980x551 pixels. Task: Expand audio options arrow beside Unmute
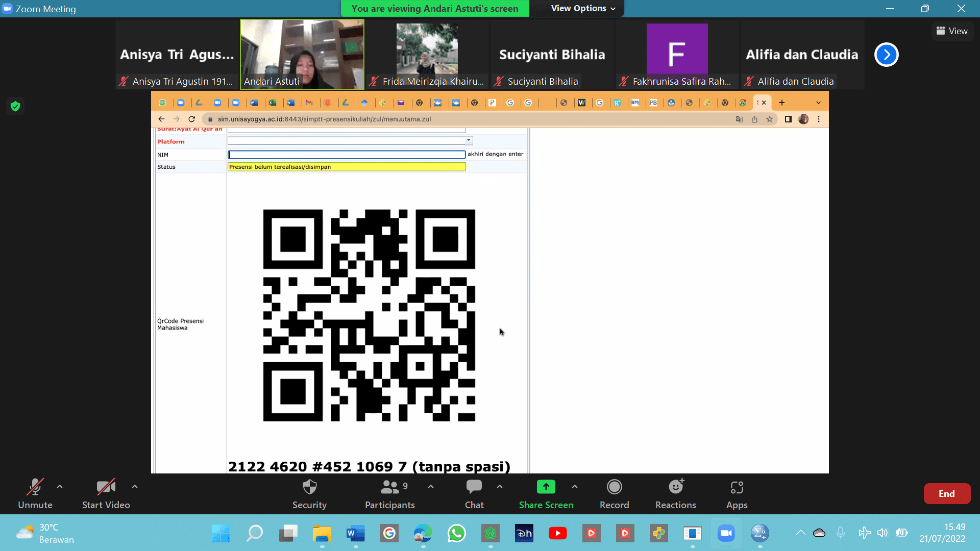[60, 487]
